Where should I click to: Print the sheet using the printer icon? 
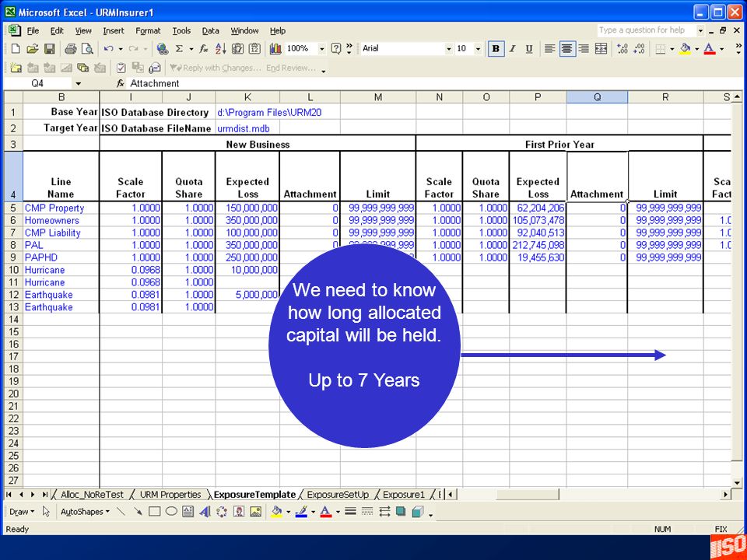pos(71,48)
